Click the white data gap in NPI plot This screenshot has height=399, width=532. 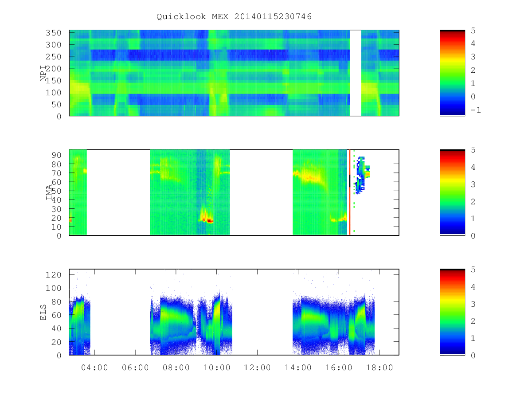356,73
